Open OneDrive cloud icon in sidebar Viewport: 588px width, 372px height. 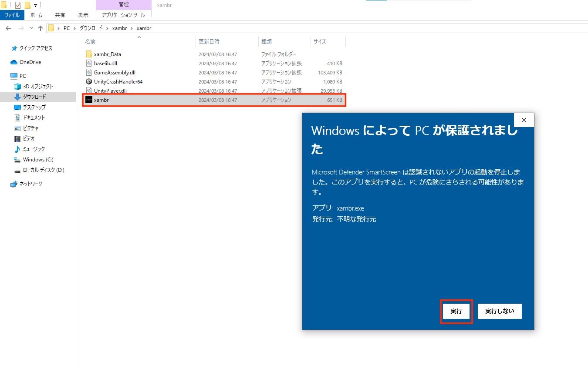coord(14,62)
